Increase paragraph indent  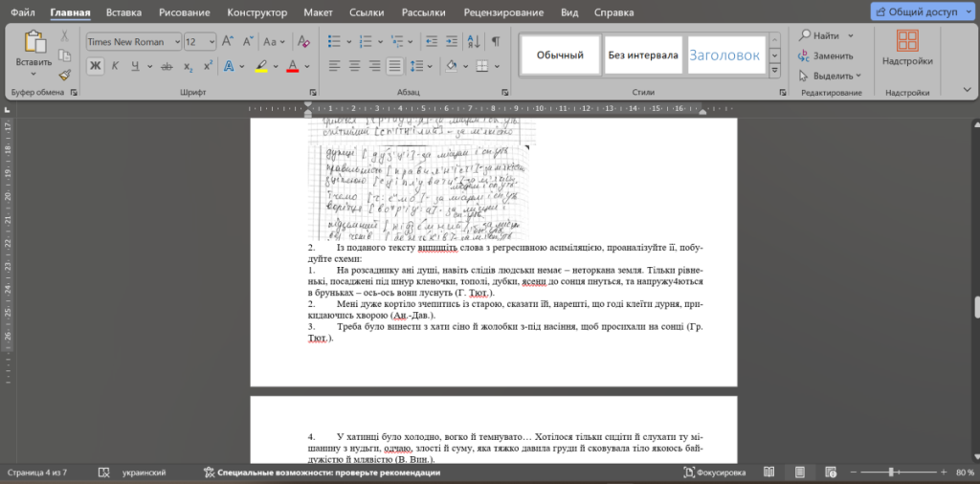(449, 42)
